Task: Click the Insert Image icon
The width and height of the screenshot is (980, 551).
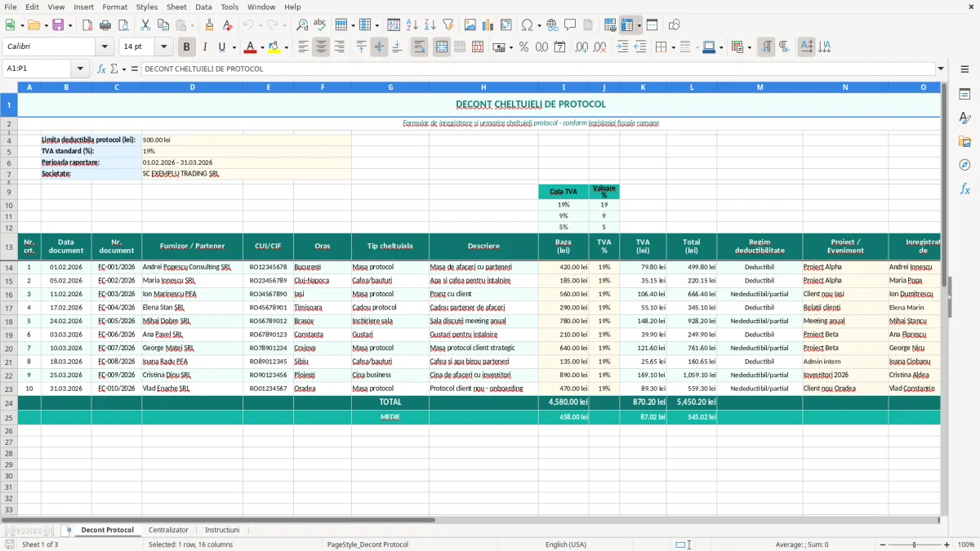Action: [470, 25]
